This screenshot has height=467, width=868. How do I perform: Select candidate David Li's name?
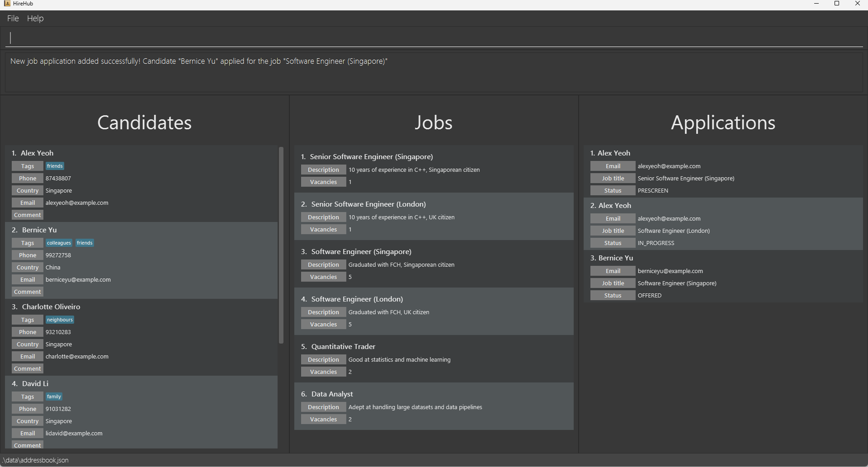pos(35,383)
